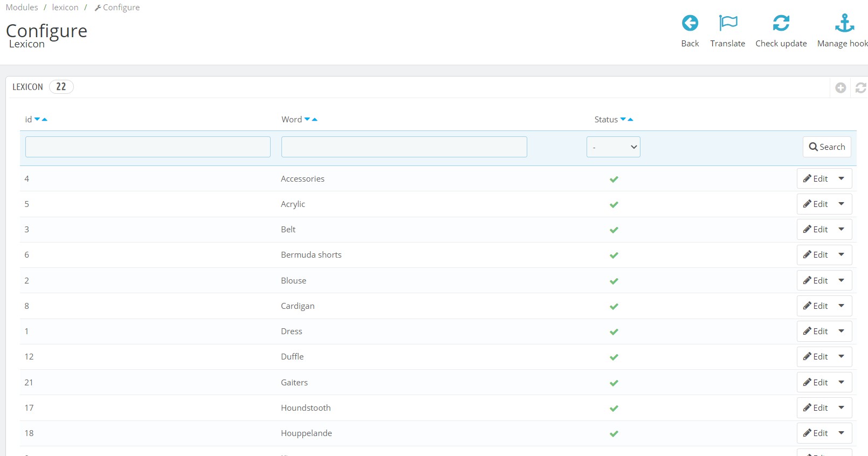This screenshot has height=456, width=868.
Task: Click the Search button
Action: tap(827, 147)
